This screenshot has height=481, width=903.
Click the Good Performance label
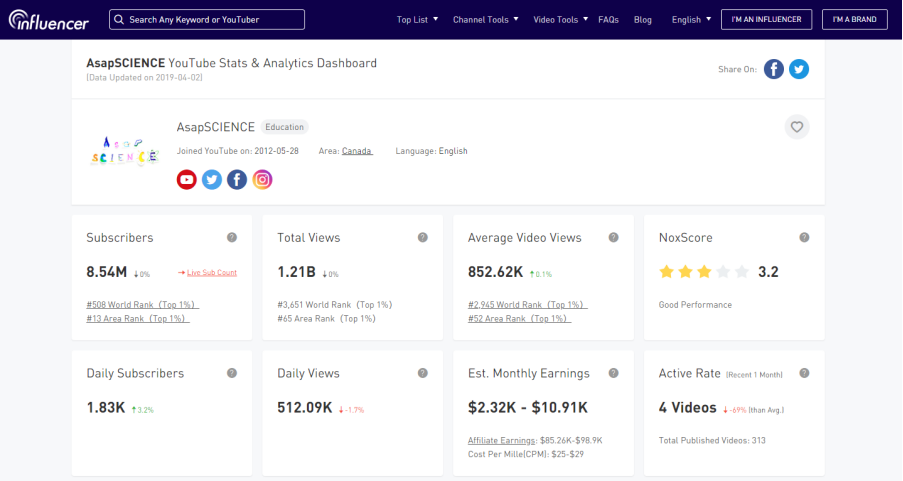(695, 305)
